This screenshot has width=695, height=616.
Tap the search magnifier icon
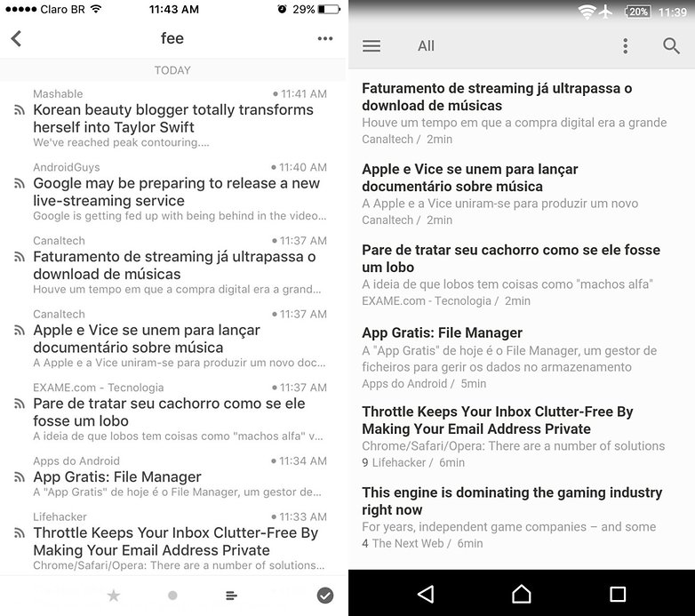click(671, 46)
